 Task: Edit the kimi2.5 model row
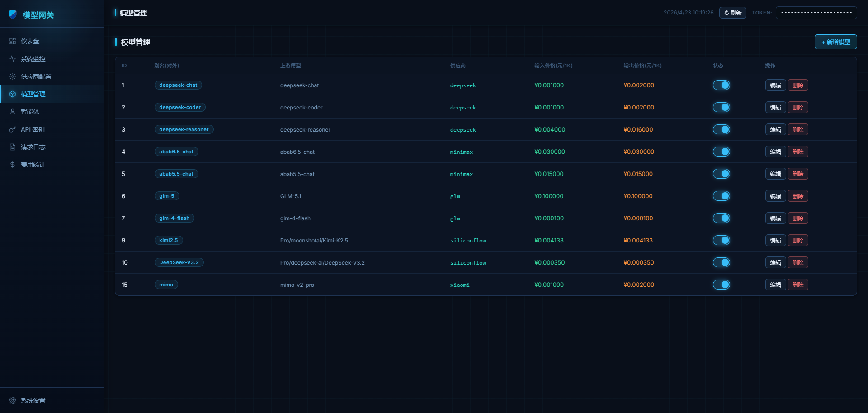776,240
